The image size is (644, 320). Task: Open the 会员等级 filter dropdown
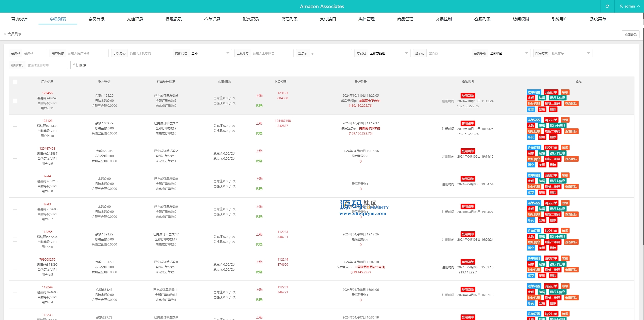click(509, 53)
